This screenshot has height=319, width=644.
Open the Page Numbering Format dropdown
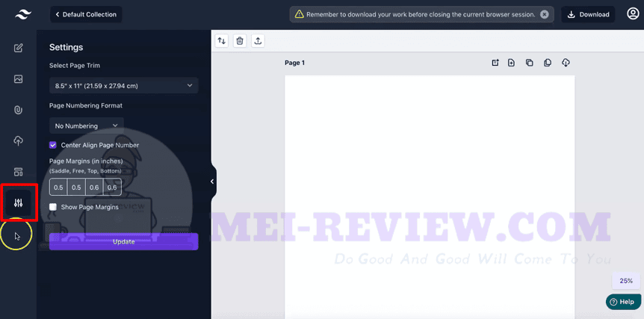(86, 126)
